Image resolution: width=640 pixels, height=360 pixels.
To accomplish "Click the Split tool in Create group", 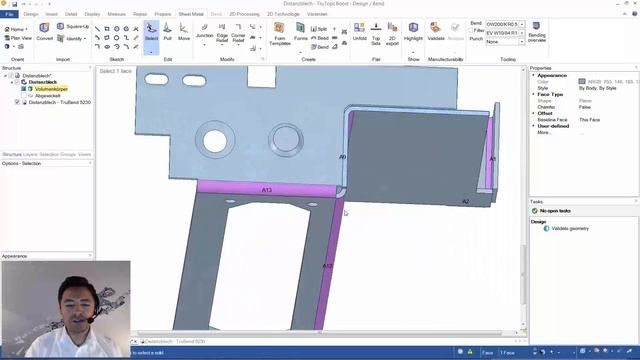I will click(x=319, y=29).
